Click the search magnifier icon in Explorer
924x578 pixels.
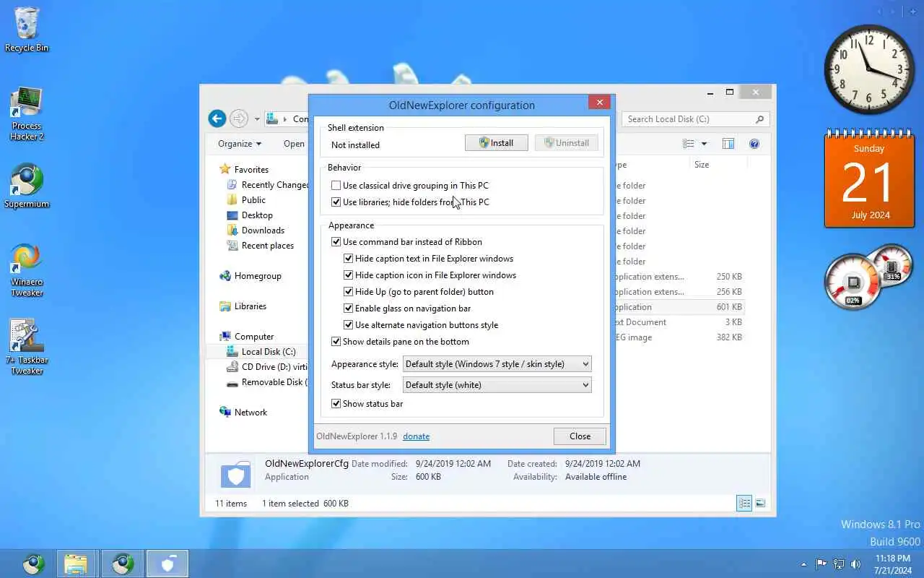click(x=759, y=119)
